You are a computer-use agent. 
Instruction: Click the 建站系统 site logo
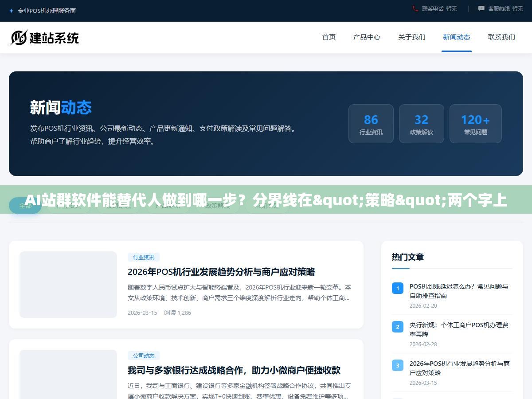click(44, 38)
